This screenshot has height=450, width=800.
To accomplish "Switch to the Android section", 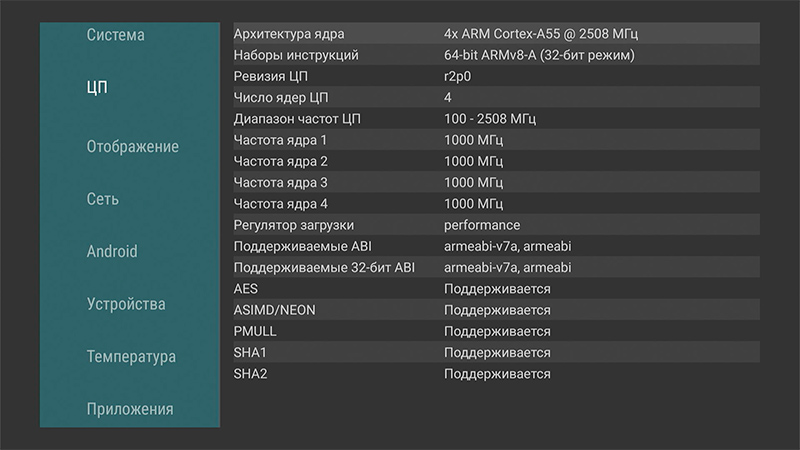I will [112, 252].
